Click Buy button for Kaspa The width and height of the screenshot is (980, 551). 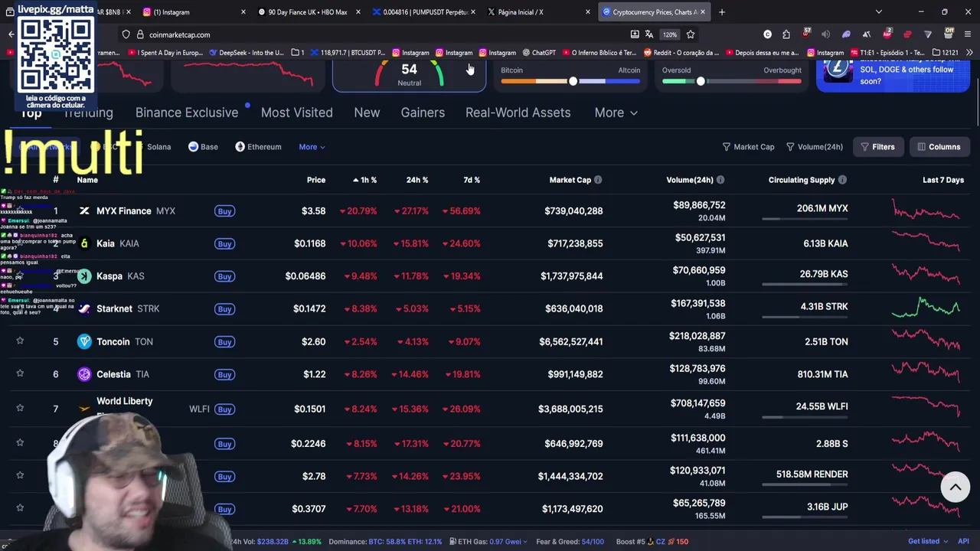(224, 276)
